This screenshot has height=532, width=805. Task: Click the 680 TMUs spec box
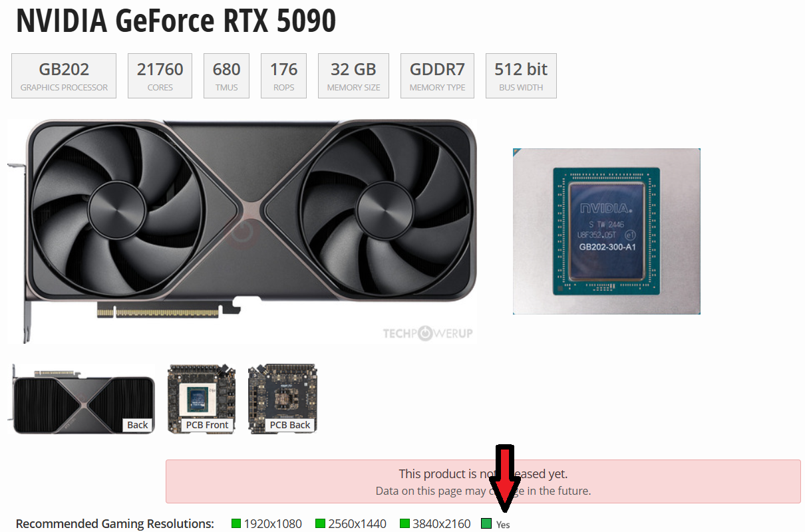click(227, 76)
